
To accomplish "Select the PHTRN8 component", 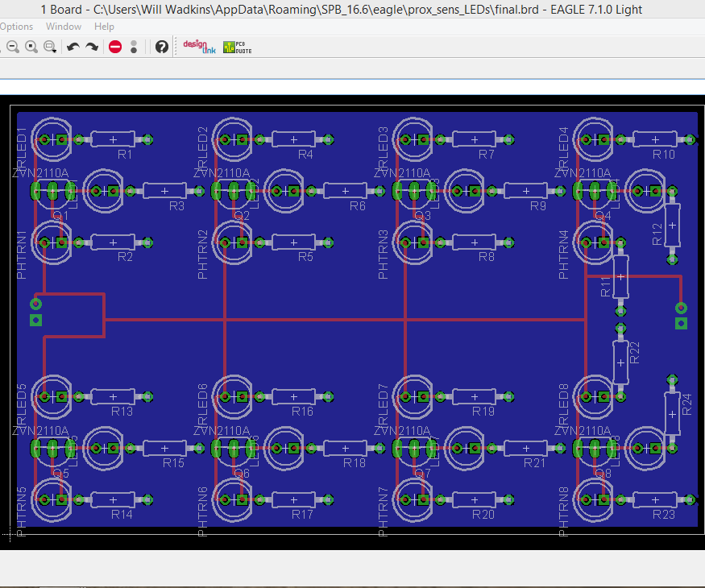I will click(594, 499).
